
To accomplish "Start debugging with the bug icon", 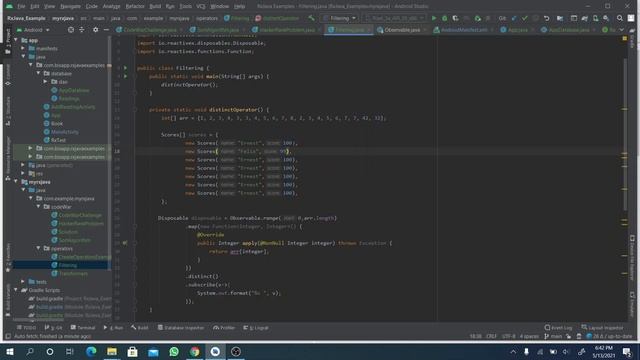I will click(x=444, y=18).
